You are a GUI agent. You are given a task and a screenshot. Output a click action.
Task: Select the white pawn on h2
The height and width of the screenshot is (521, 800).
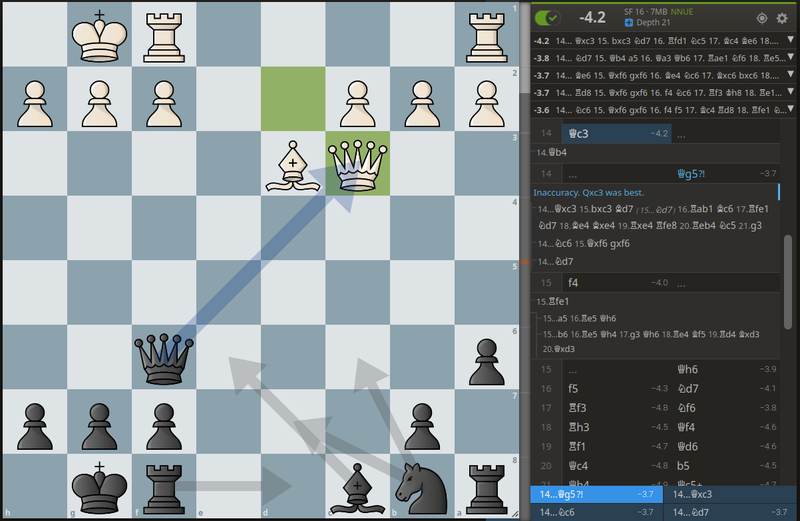tap(35, 104)
